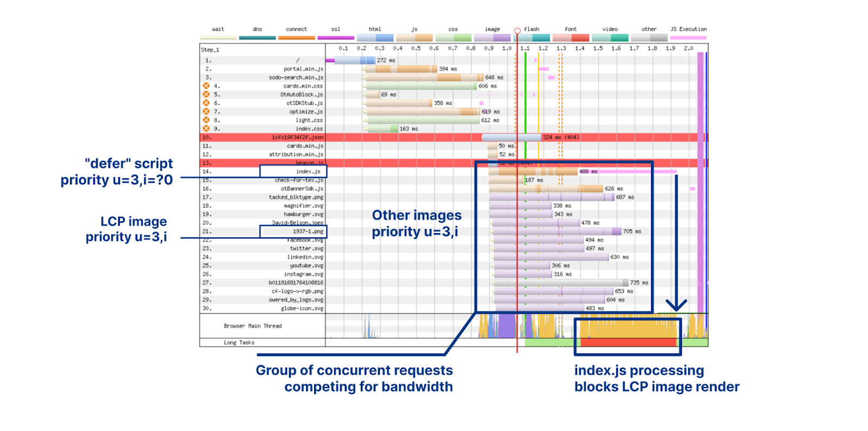The height and width of the screenshot is (431, 868).
Task: Select the tacked_blktype.png request
Action: click(x=296, y=197)
